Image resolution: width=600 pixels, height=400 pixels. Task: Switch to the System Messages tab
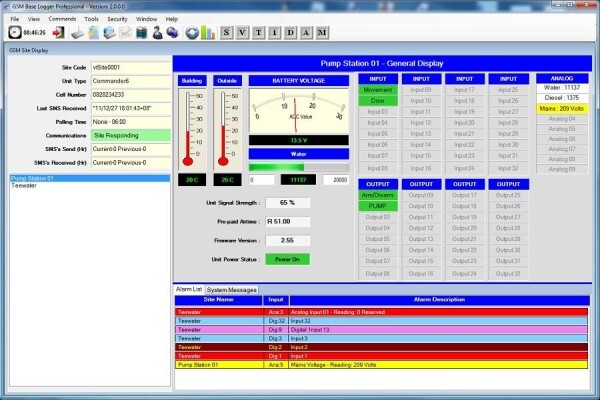[232, 290]
